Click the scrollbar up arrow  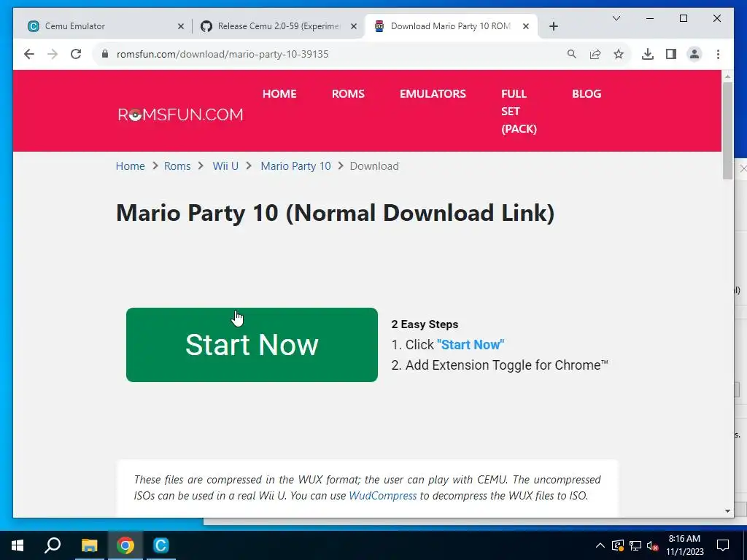(727, 76)
